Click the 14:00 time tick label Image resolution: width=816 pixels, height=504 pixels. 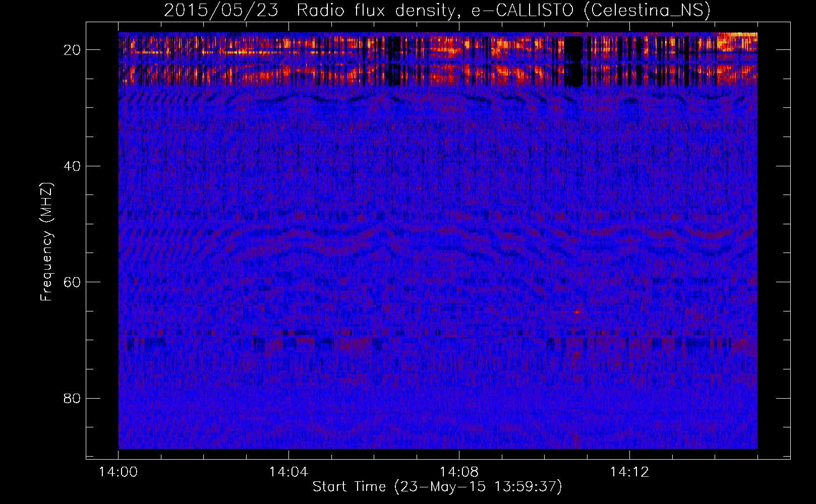pos(119,472)
